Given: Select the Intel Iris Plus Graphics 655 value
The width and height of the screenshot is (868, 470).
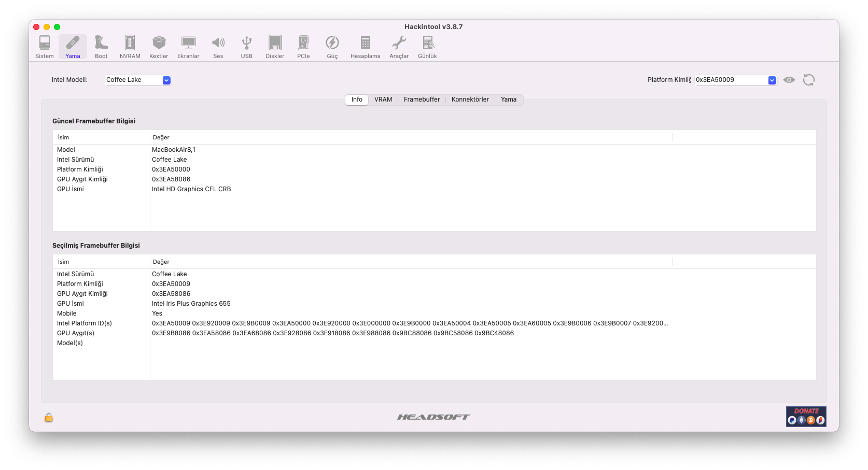Looking at the screenshot, I should pyautogui.click(x=191, y=304).
